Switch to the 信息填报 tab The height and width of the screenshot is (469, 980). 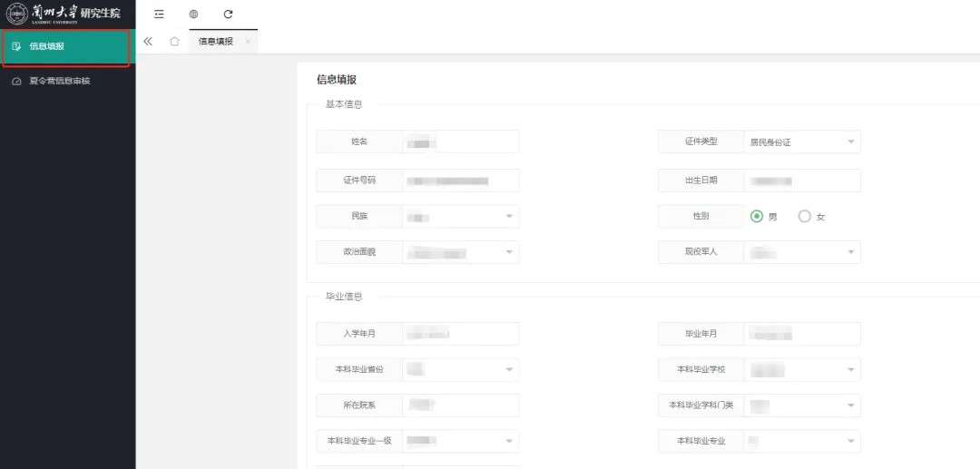click(215, 41)
